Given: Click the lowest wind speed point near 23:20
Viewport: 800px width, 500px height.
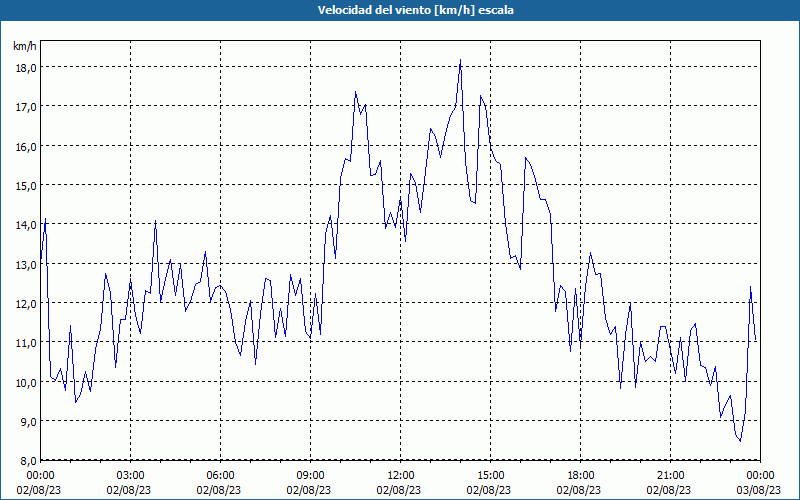Looking at the screenshot, I should pyautogui.click(x=740, y=441).
